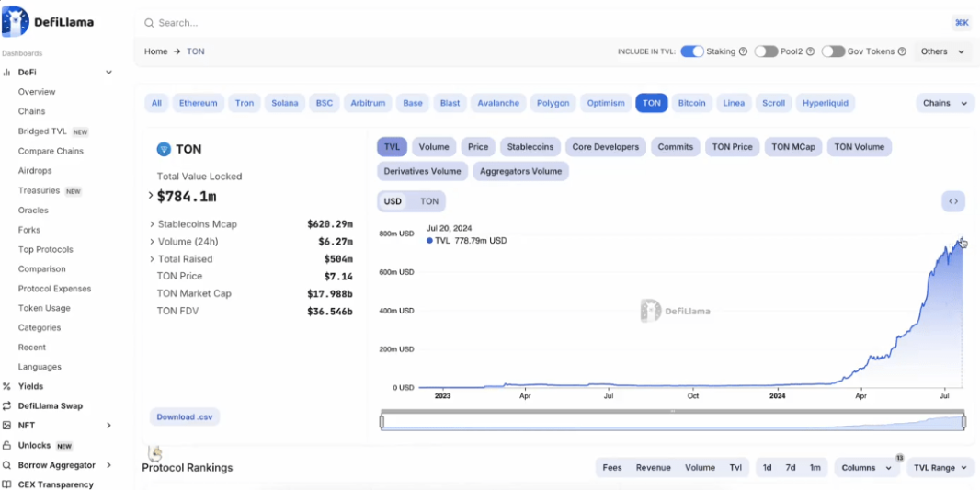The image size is (980, 490).
Task: Switch chart denomination to USD
Action: (x=393, y=201)
